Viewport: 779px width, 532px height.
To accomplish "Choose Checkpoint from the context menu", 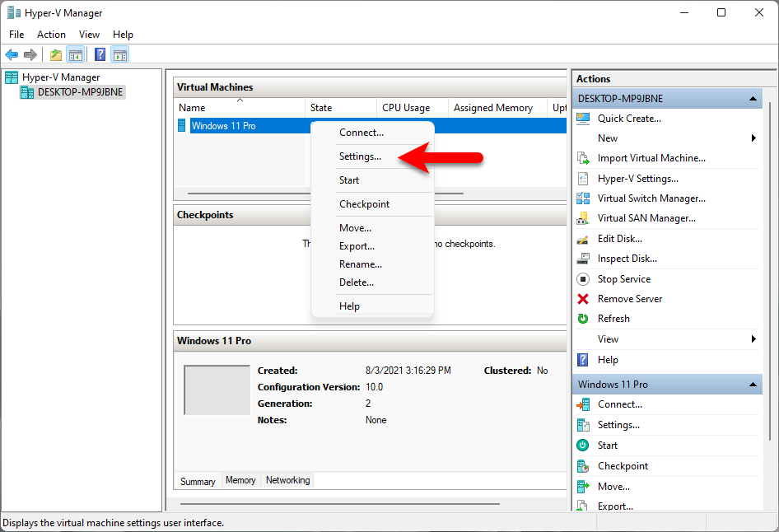I will click(372, 204).
